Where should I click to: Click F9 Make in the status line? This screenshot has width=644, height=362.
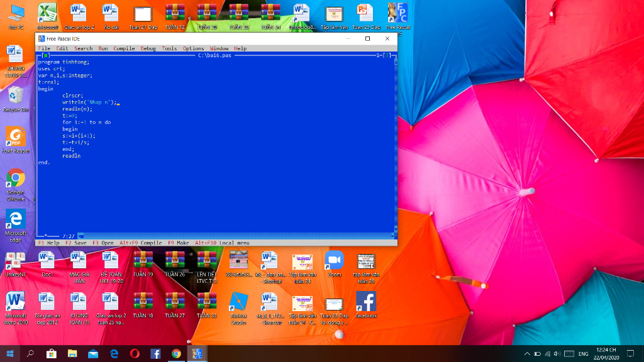(178, 243)
